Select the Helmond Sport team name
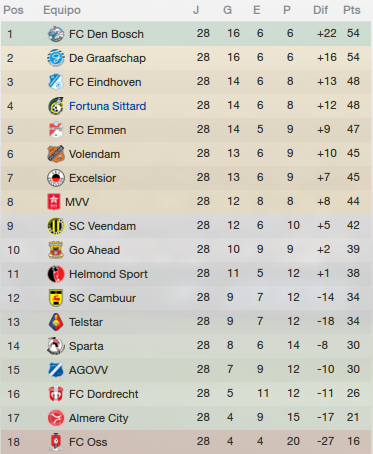This screenshot has height=454, width=373. (x=108, y=274)
